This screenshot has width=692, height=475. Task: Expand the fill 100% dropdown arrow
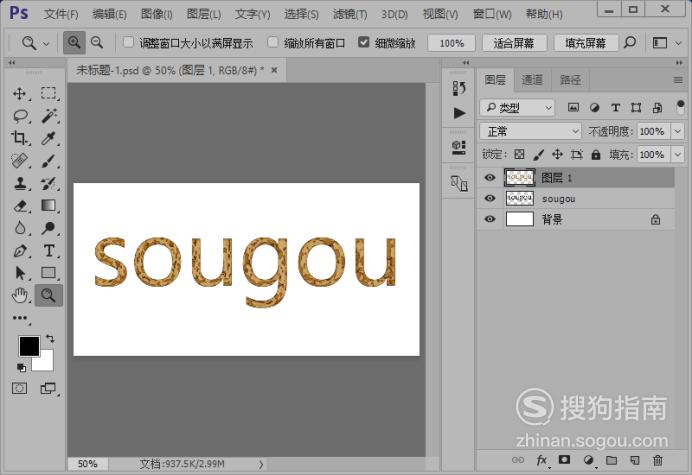[x=677, y=155]
